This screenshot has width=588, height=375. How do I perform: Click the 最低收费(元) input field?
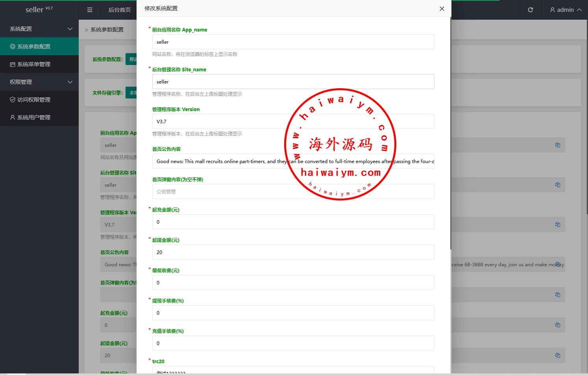click(x=293, y=282)
